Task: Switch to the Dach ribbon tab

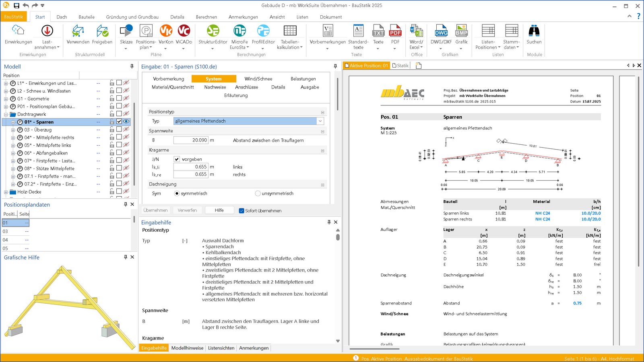Action: click(x=62, y=17)
